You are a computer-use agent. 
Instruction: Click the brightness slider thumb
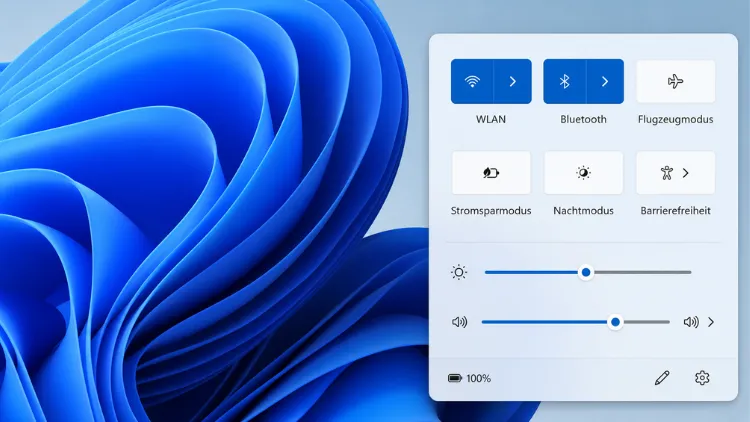click(586, 272)
